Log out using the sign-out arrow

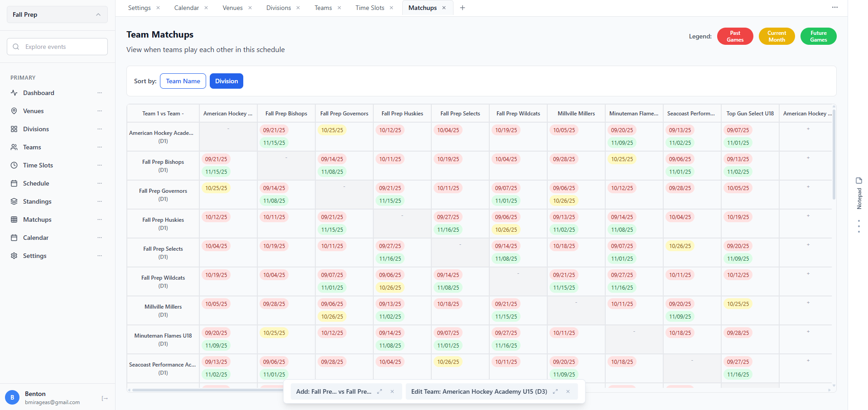click(x=105, y=398)
